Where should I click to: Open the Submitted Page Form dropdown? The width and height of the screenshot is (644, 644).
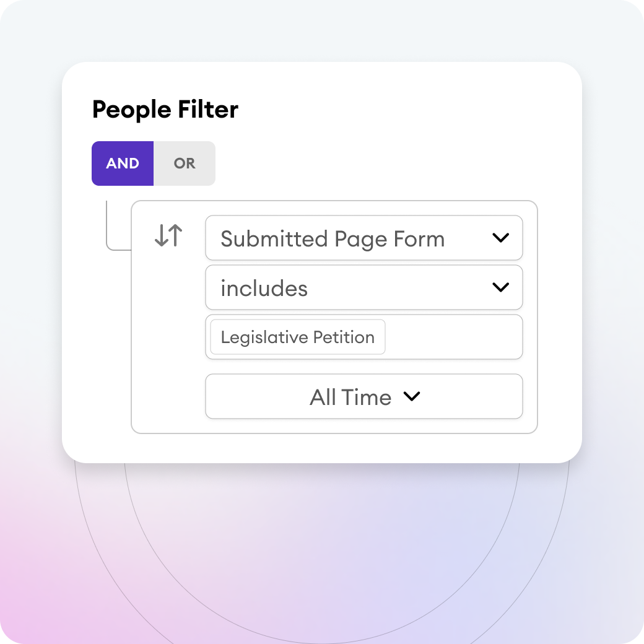tap(364, 238)
